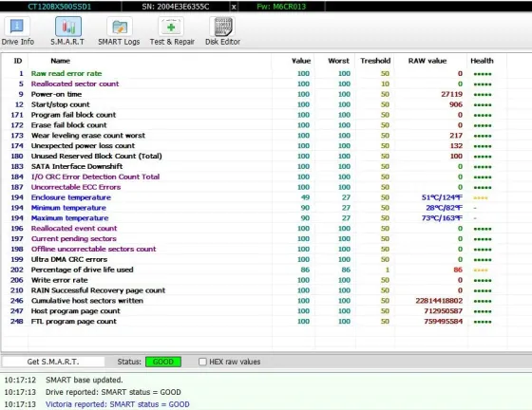Select Current pending sectors row
This screenshot has height=410, width=532.
click(255, 239)
